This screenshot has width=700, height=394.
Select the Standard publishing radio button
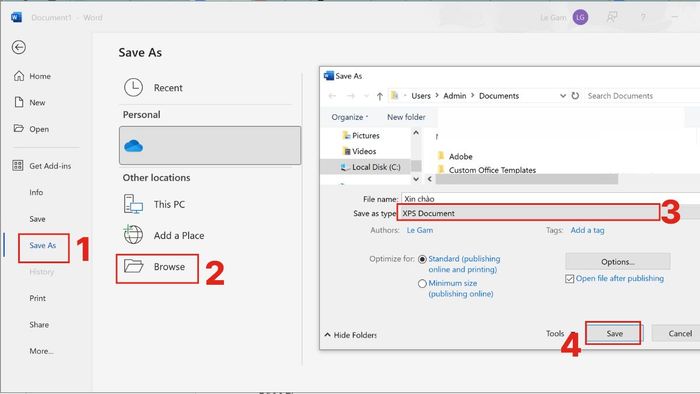tap(422, 259)
